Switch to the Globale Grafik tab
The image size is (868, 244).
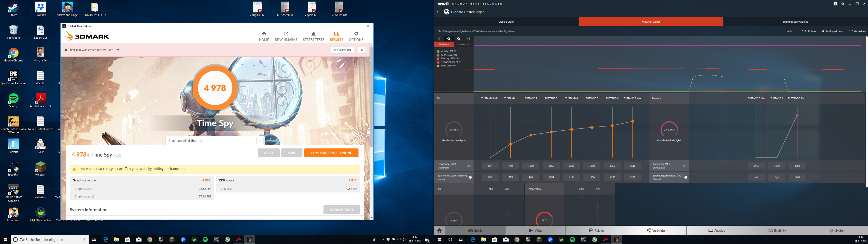point(506,22)
